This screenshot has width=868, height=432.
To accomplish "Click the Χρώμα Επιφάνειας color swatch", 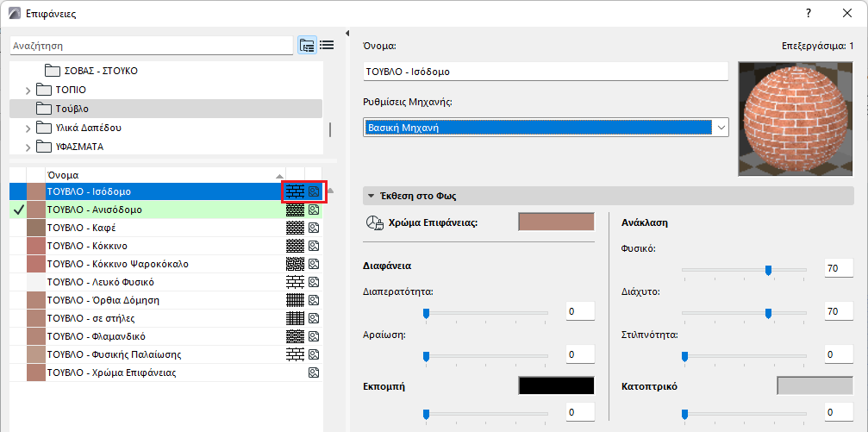I will [556, 222].
